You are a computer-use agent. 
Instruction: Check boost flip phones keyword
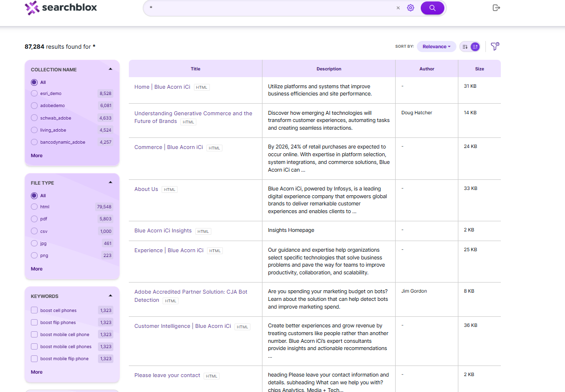(x=34, y=323)
